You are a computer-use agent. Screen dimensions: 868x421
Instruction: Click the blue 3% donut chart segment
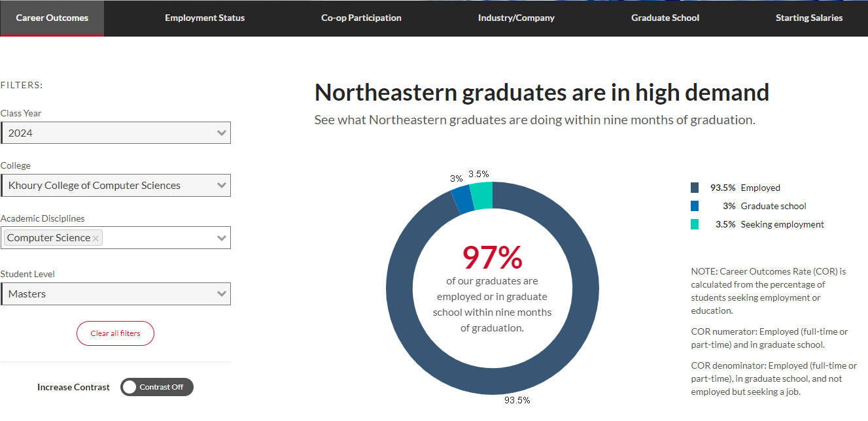(x=462, y=199)
